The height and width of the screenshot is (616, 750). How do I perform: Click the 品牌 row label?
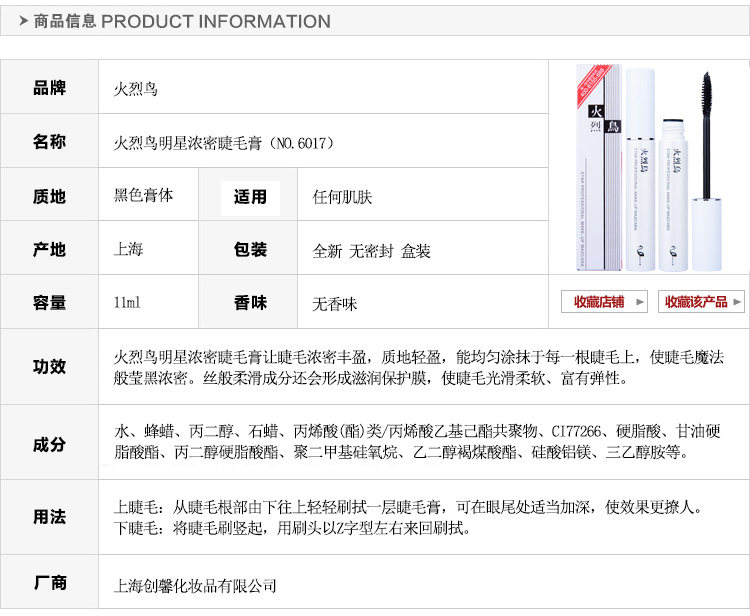[50, 88]
